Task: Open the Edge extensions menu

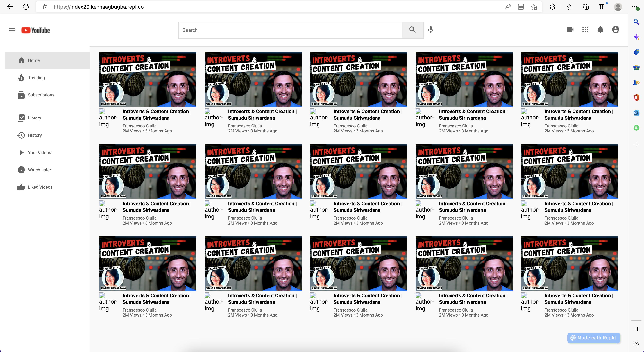Action: pyautogui.click(x=552, y=7)
